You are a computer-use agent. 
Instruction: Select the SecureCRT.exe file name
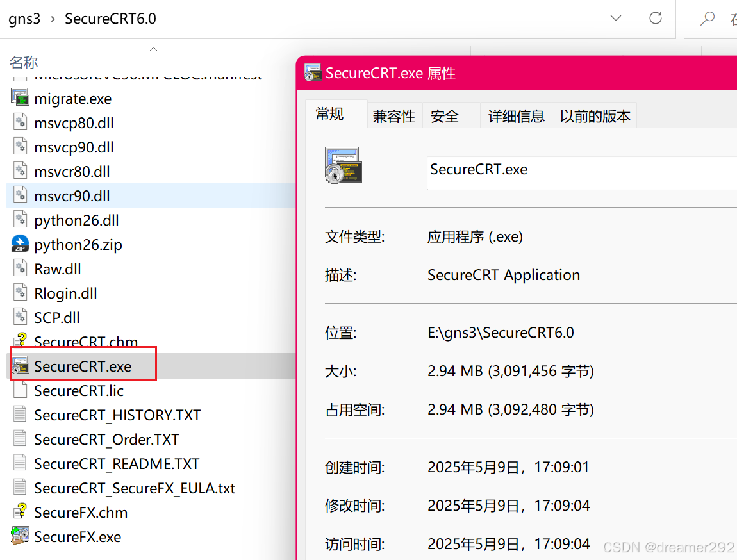[83, 366]
